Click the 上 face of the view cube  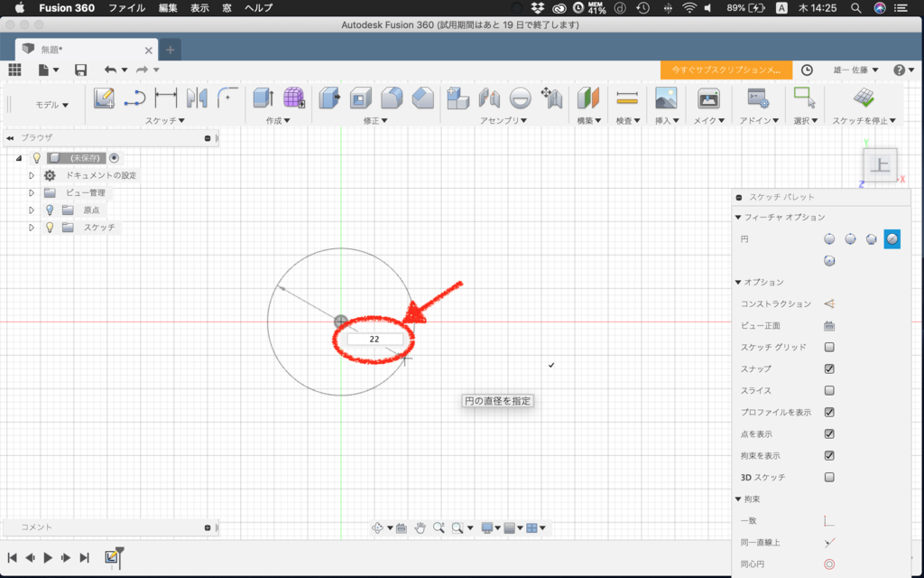pyautogui.click(x=880, y=164)
